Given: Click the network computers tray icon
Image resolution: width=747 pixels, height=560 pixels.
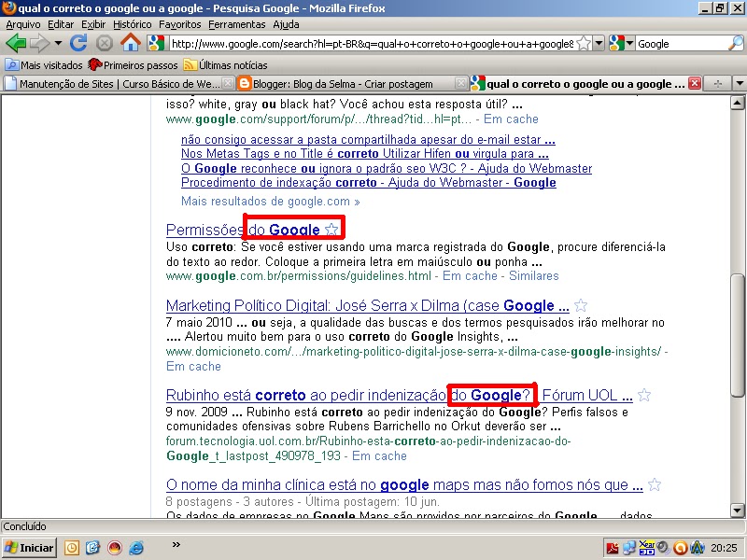Looking at the screenshot, I should [x=629, y=549].
